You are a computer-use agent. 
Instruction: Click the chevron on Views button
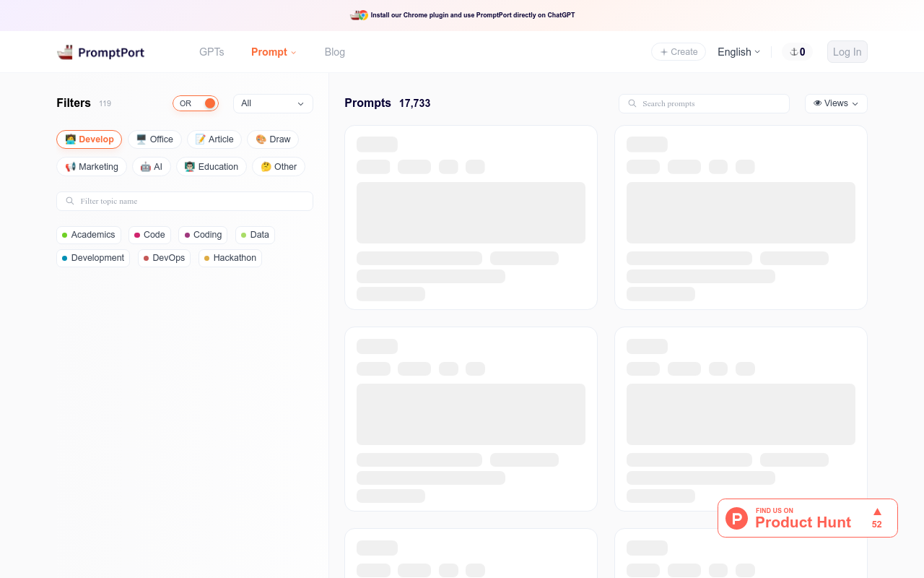[x=855, y=104]
